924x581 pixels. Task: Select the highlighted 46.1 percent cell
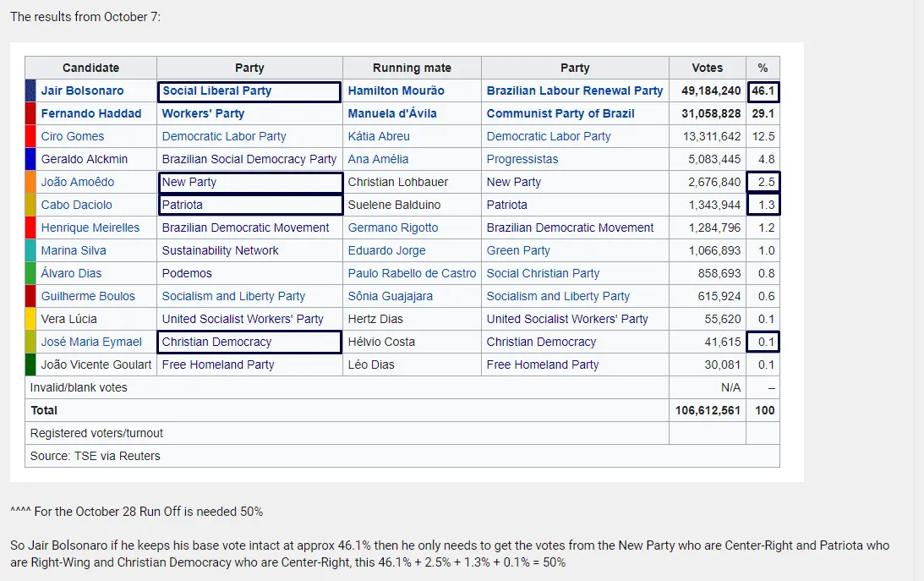pos(763,90)
